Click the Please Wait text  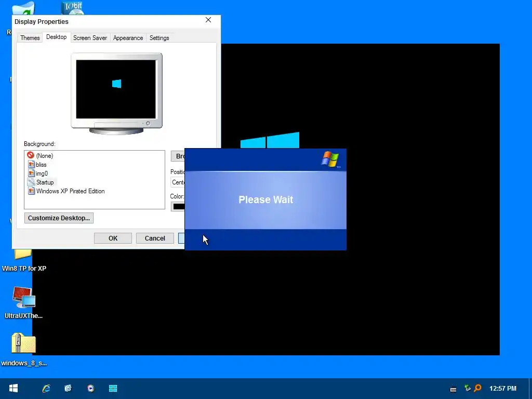tap(265, 199)
